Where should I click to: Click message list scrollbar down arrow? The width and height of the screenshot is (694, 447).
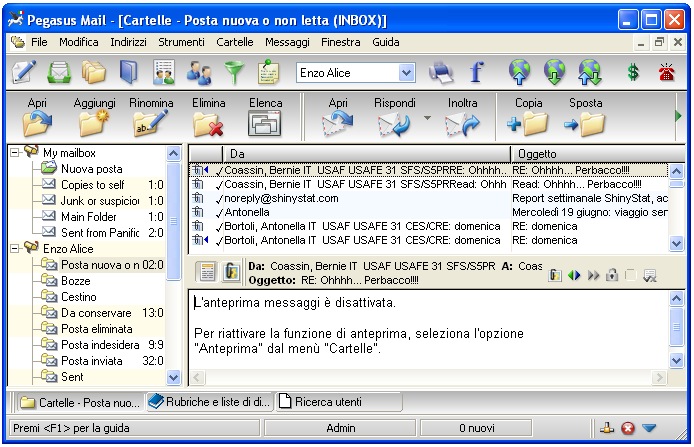(676, 243)
